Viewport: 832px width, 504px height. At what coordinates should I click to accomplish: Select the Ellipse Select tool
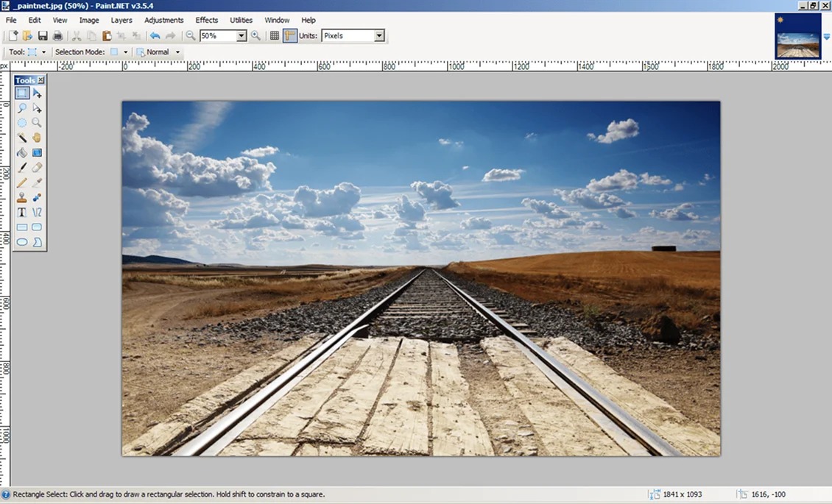(x=22, y=123)
